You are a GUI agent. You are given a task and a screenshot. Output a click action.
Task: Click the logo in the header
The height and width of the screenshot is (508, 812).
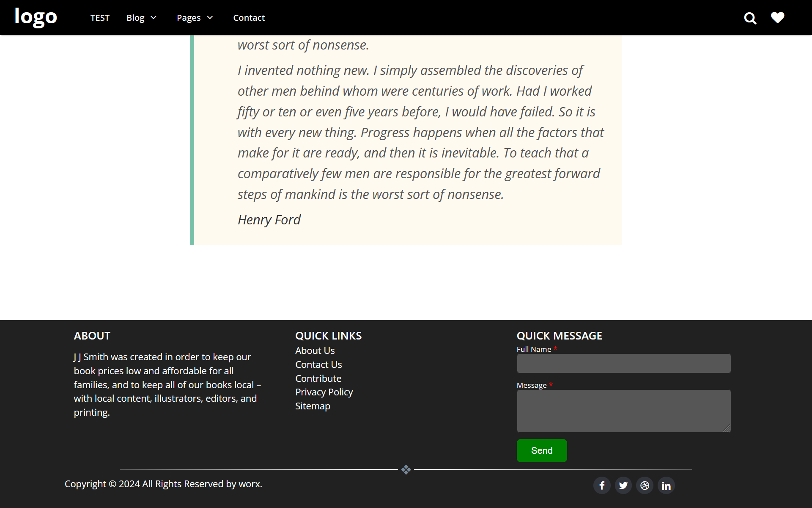click(x=36, y=17)
